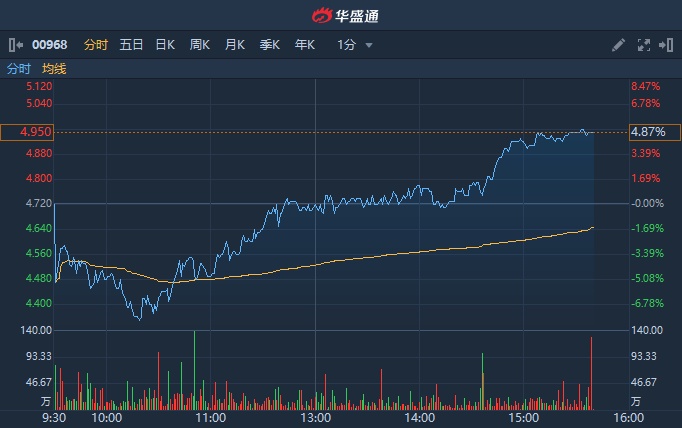Image resolution: width=682 pixels, height=428 pixels.
Task: Click the collapse panel icon beside 00968
Action: [x=16, y=45]
